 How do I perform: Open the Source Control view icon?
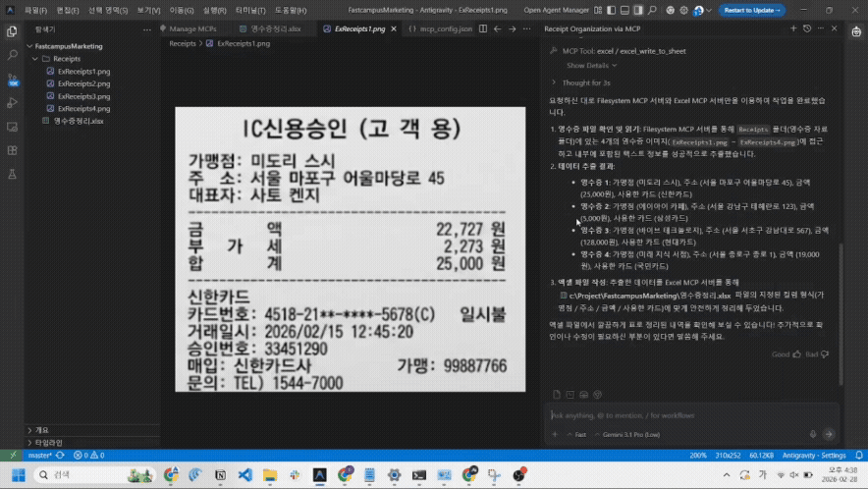click(x=12, y=80)
